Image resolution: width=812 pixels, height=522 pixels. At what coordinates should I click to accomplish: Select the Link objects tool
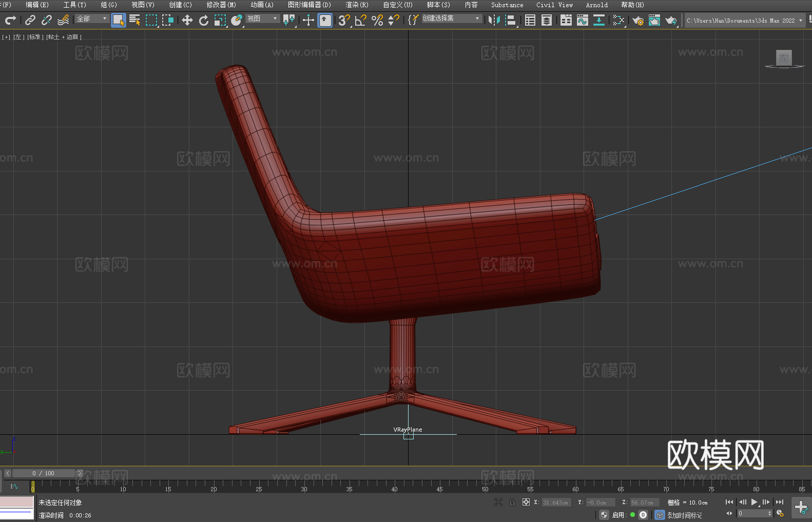[x=30, y=20]
